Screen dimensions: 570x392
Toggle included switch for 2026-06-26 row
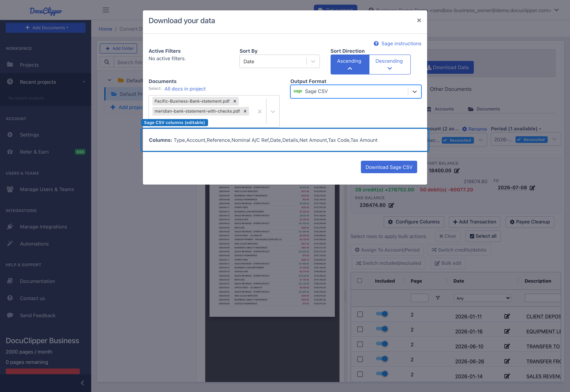pyautogui.click(x=382, y=359)
